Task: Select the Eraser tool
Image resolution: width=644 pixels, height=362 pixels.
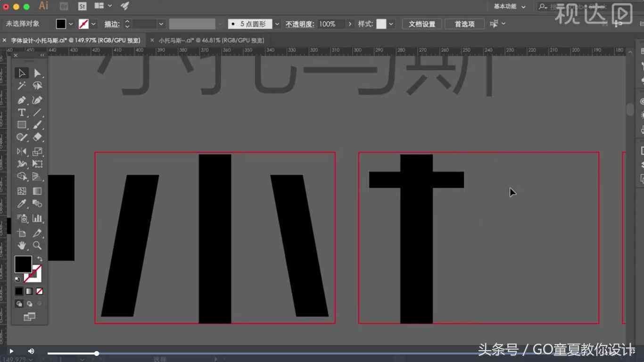Action: [37, 137]
